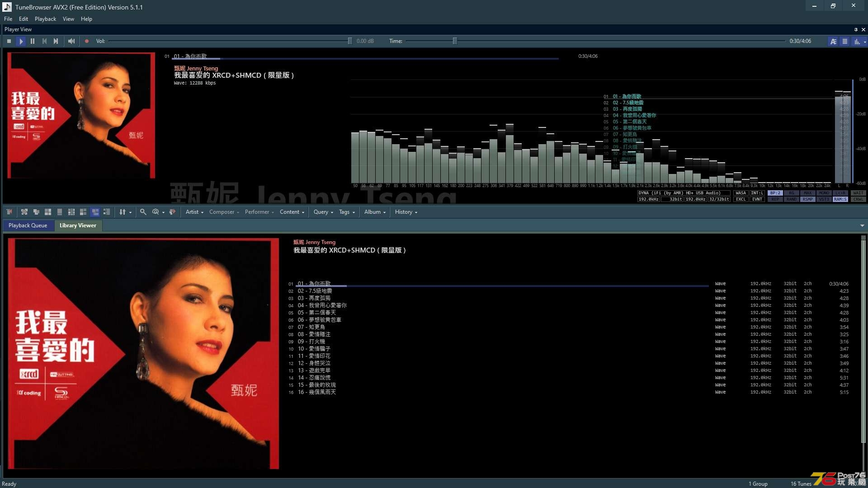Click the EXCL exclusive mode indicator

tap(741, 199)
